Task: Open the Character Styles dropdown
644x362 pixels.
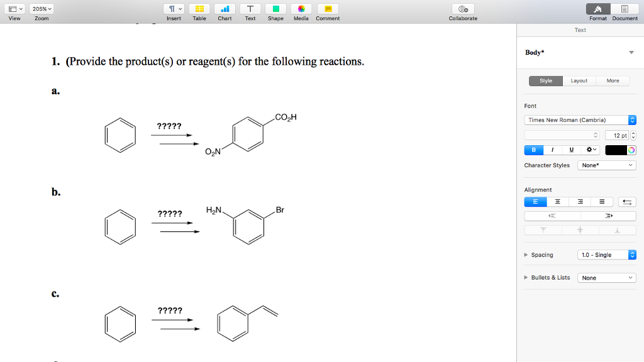Action: (x=606, y=165)
